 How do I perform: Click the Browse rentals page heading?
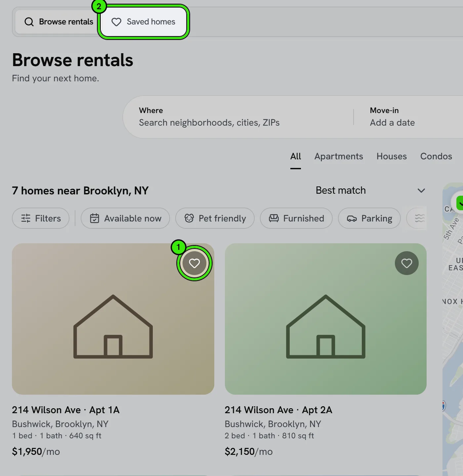pos(73,60)
